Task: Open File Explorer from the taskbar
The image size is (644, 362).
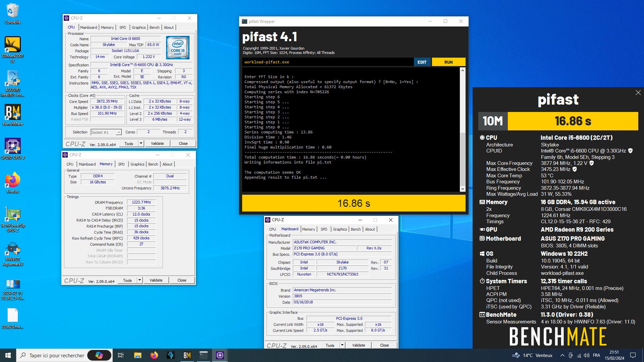Action: pyautogui.click(x=138, y=355)
